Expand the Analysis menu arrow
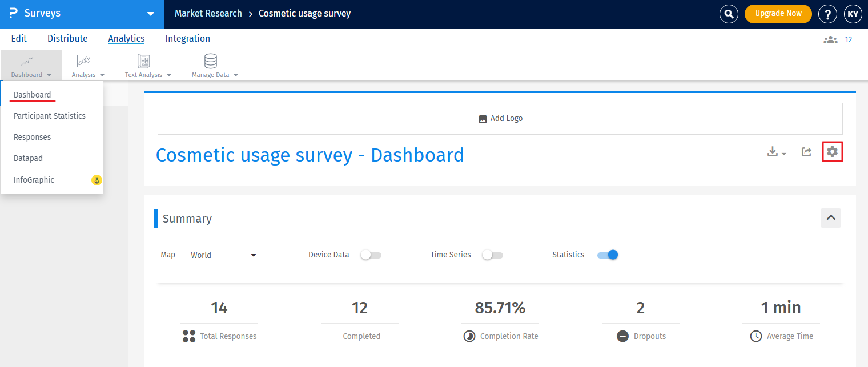Screen dimensions: 868x367 pyautogui.click(x=103, y=74)
